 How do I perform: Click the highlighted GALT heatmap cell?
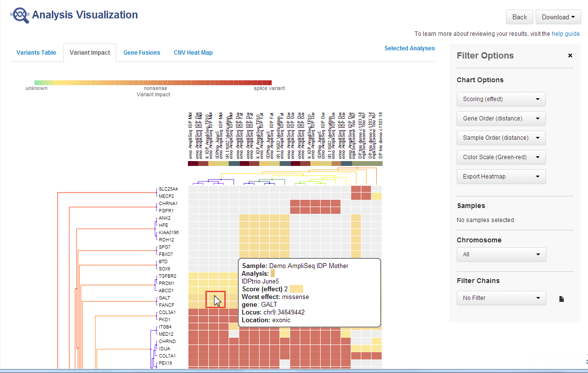pos(215,299)
